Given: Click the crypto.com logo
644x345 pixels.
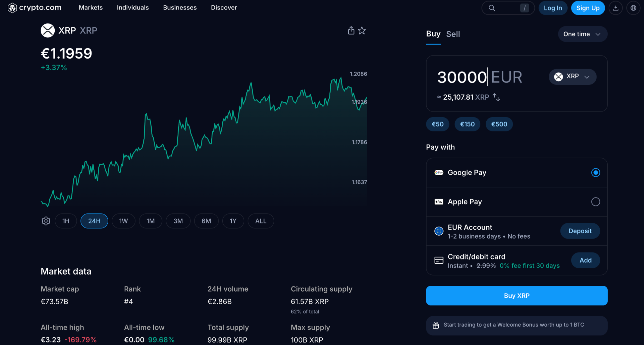Looking at the screenshot, I should [x=34, y=7].
